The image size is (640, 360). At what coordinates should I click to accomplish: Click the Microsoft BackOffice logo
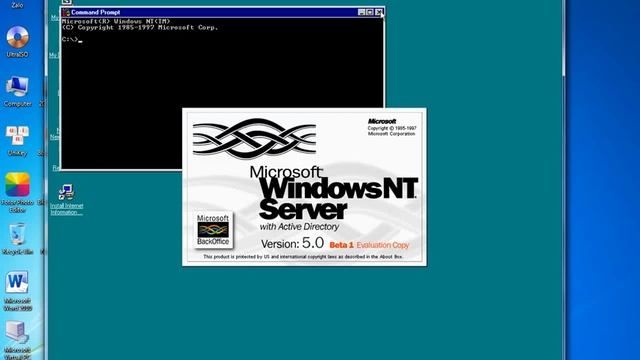[x=213, y=230]
